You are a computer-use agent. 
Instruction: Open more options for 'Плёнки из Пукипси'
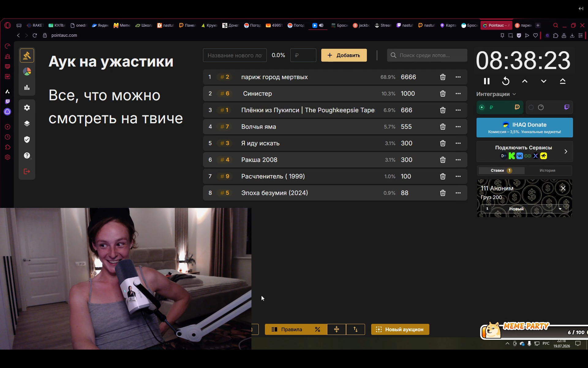coord(458,110)
